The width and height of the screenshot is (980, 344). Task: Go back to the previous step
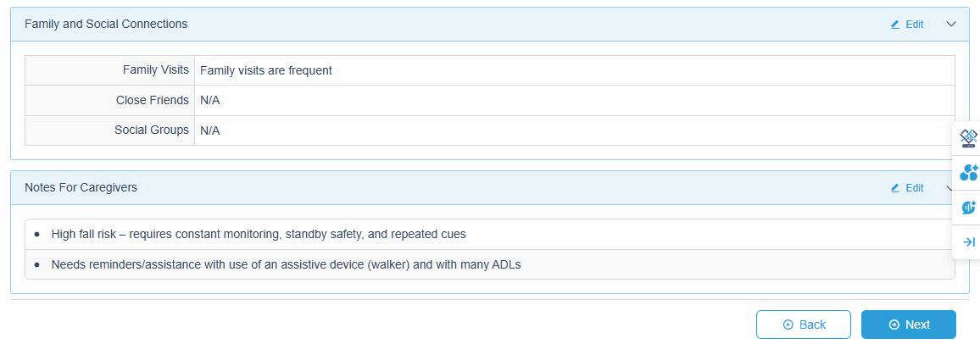[804, 325]
